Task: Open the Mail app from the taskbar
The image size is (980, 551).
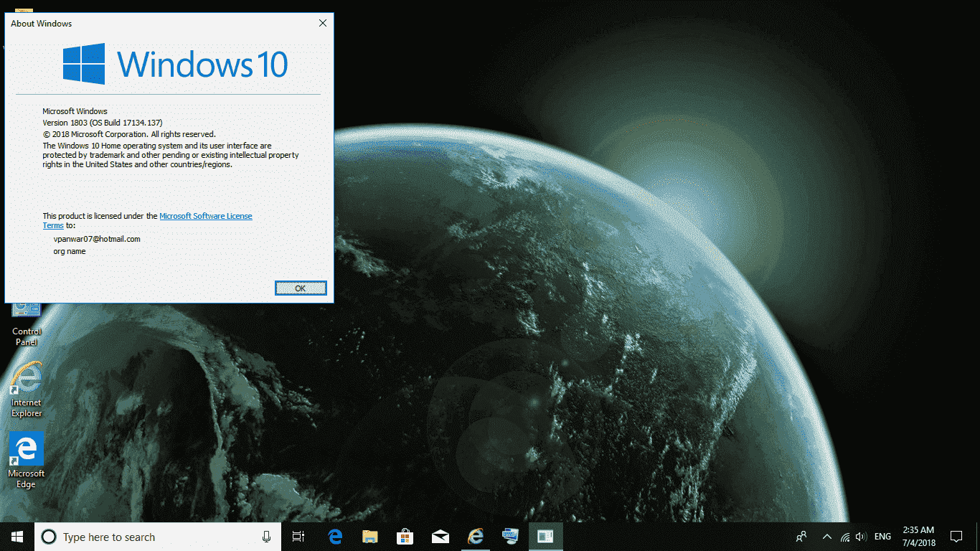Action: (x=440, y=537)
